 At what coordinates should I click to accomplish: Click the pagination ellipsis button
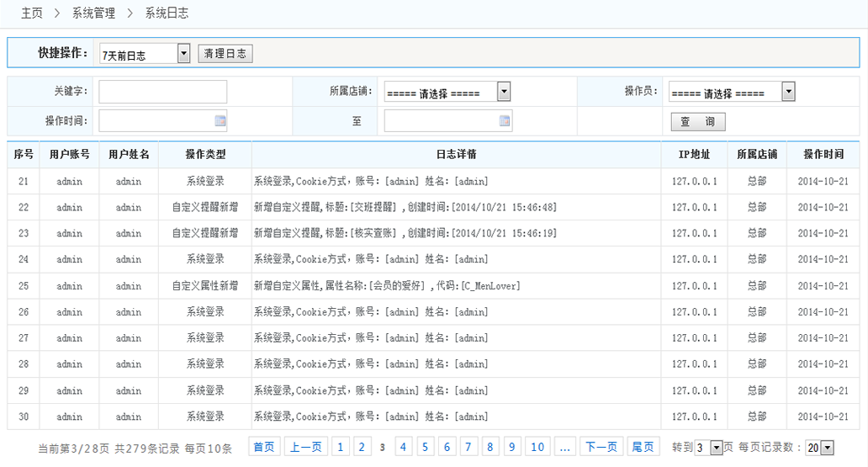pyautogui.click(x=565, y=448)
